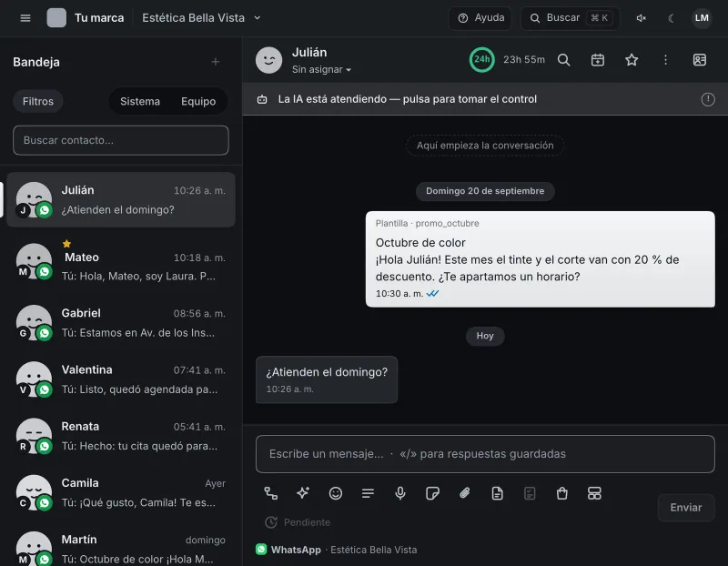Screen dimensions: 728x566
Task: Open the contact details panel icon
Action: pyautogui.click(x=700, y=60)
